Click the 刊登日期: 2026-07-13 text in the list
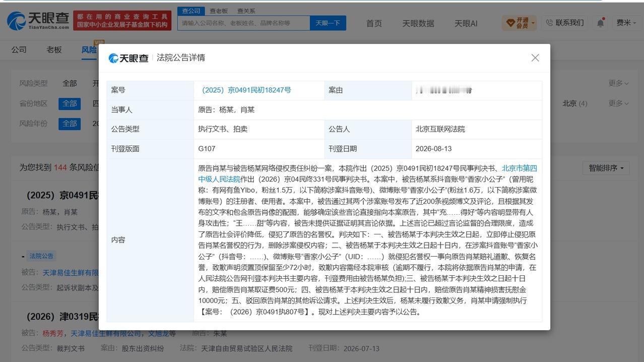Image resolution: width=644 pixels, height=362 pixels. (344, 348)
